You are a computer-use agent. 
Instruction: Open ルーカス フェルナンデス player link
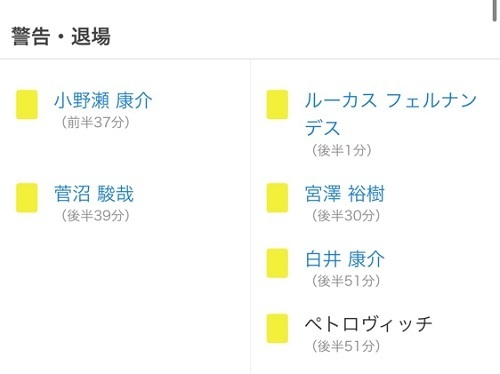[x=391, y=114]
